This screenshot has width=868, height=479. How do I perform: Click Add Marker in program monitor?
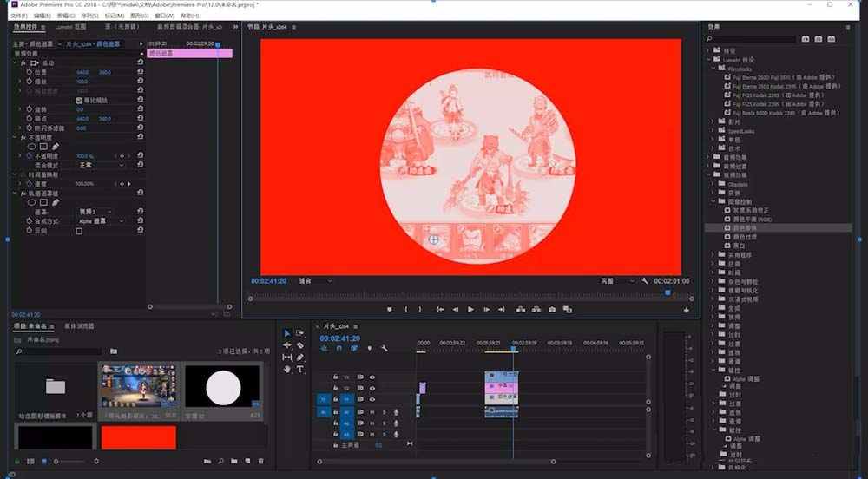[390, 310]
